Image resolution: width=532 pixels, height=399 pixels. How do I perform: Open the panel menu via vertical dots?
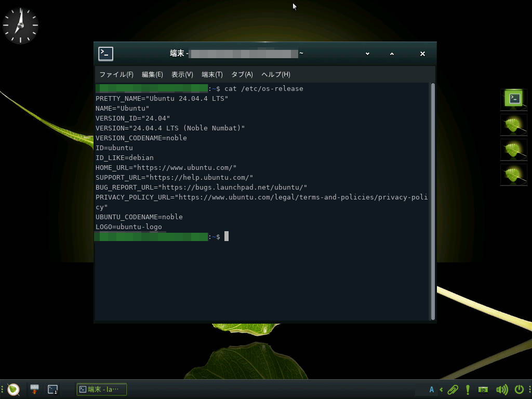point(529,389)
